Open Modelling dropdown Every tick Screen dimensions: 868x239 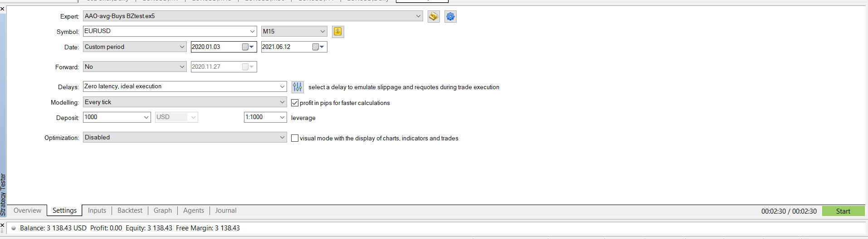pos(185,102)
